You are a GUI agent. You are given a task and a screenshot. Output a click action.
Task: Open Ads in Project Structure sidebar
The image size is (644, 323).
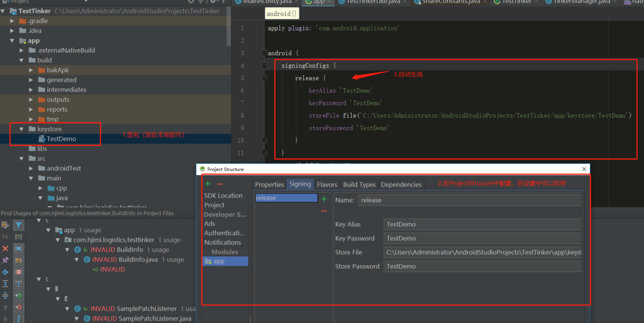pos(210,223)
